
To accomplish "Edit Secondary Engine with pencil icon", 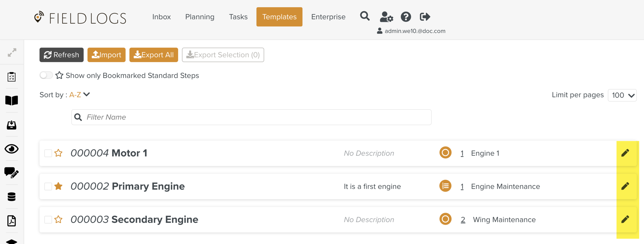I will 625,219.
